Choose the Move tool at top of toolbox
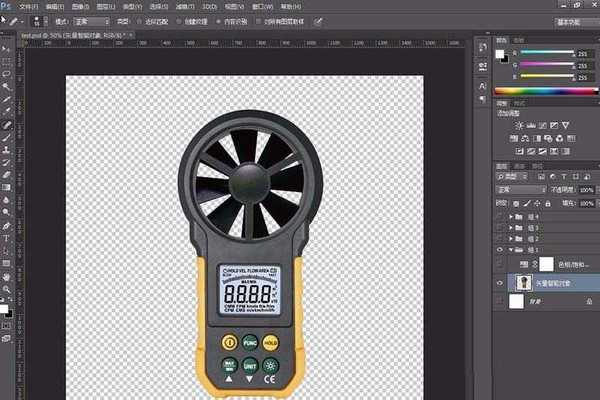This screenshot has height=400, width=600. pyautogui.click(x=7, y=47)
